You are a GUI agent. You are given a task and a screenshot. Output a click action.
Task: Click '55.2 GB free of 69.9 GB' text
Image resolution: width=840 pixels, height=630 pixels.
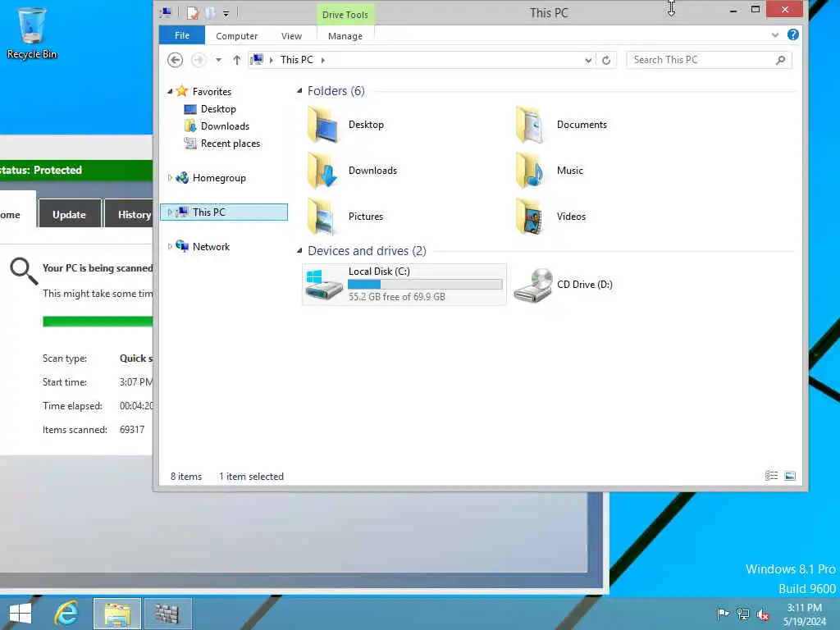[x=397, y=297]
